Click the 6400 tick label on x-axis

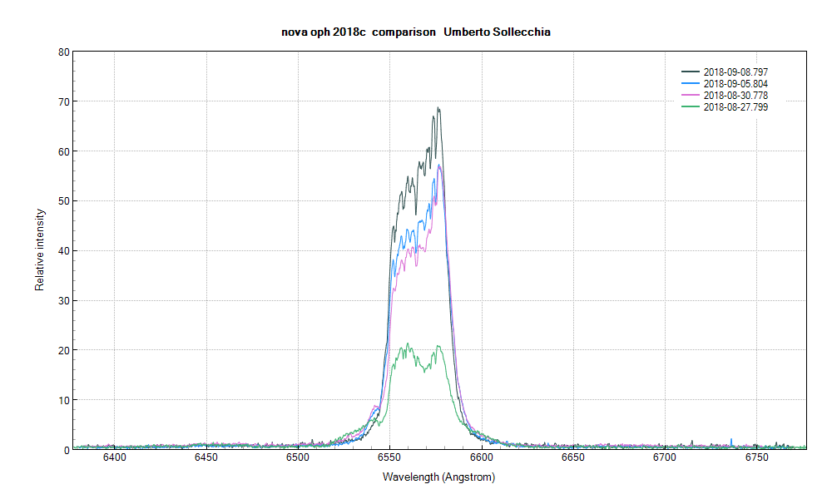[113, 457]
